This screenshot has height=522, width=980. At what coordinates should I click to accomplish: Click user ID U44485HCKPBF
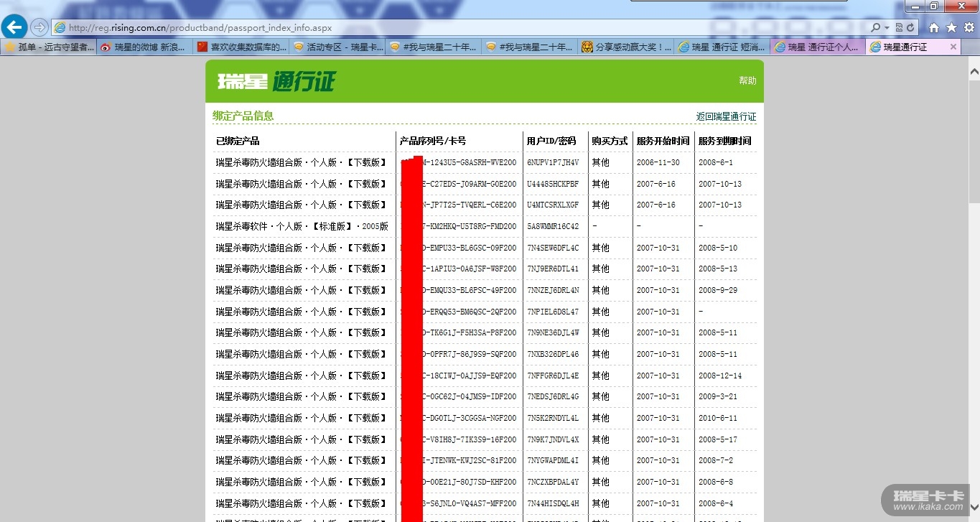tap(553, 184)
